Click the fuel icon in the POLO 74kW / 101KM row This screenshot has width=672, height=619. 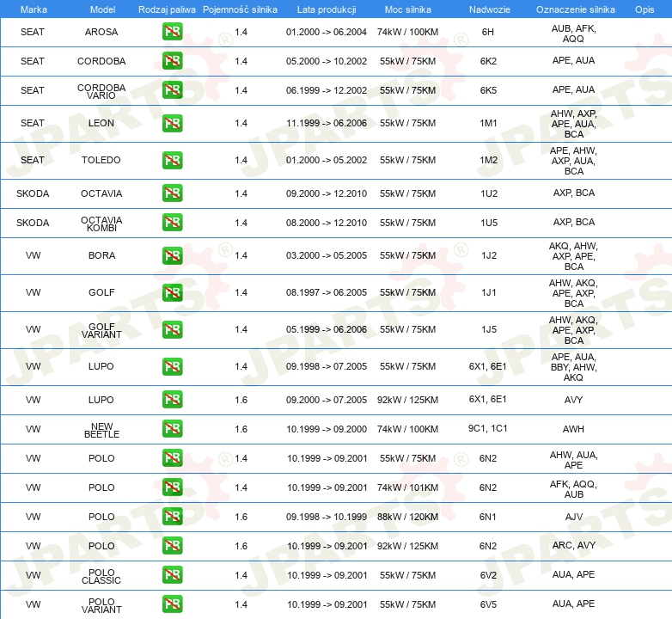pos(172,487)
